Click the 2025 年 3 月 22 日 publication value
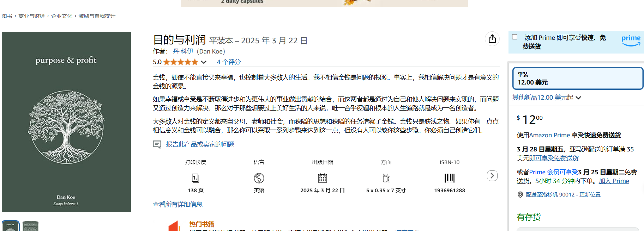 (323, 191)
